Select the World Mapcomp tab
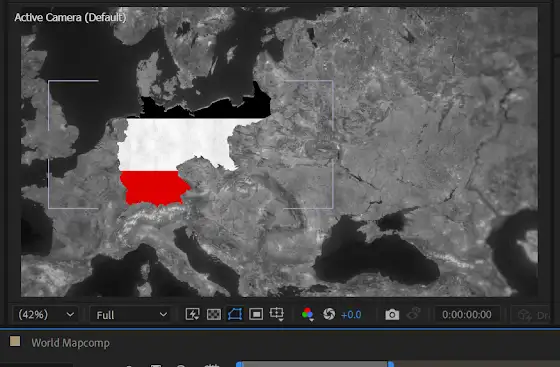 pos(70,343)
